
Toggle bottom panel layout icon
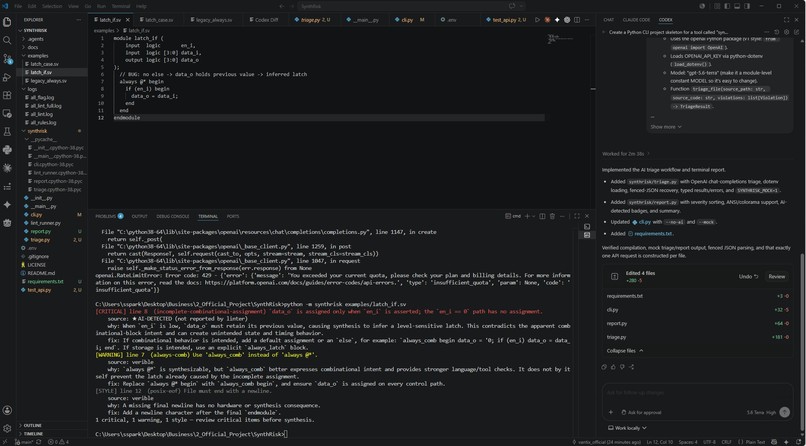pyautogui.click(x=737, y=6)
